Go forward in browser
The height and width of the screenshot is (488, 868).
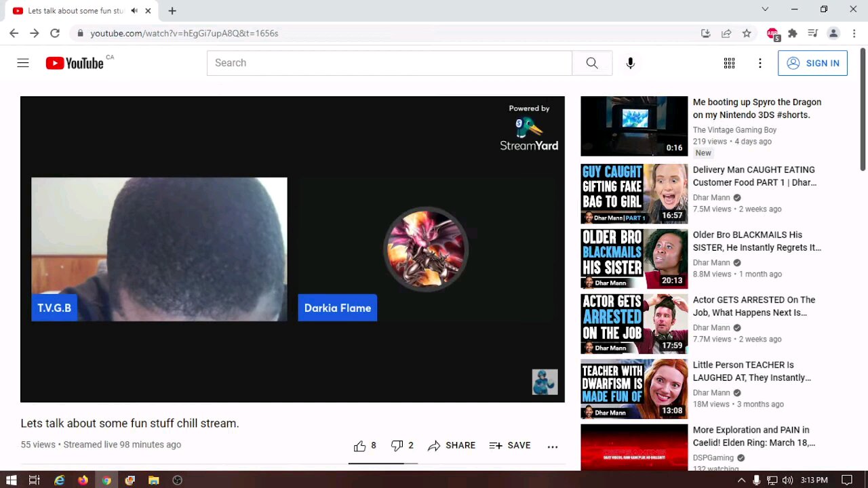tap(35, 33)
